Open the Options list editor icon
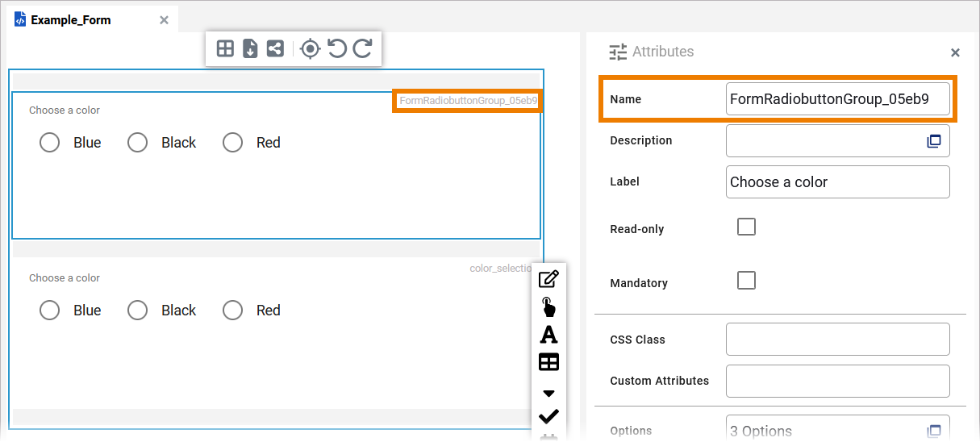The image size is (980, 442). coord(934,431)
